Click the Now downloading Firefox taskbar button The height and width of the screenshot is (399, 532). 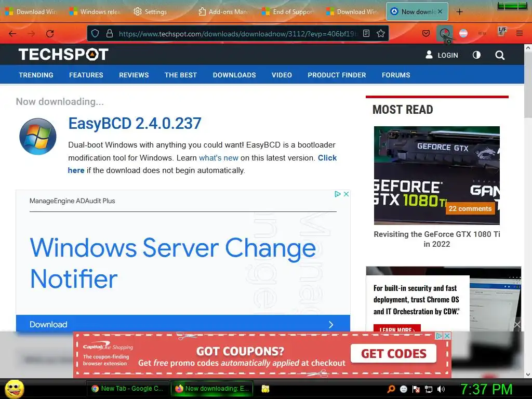point(212,389)
